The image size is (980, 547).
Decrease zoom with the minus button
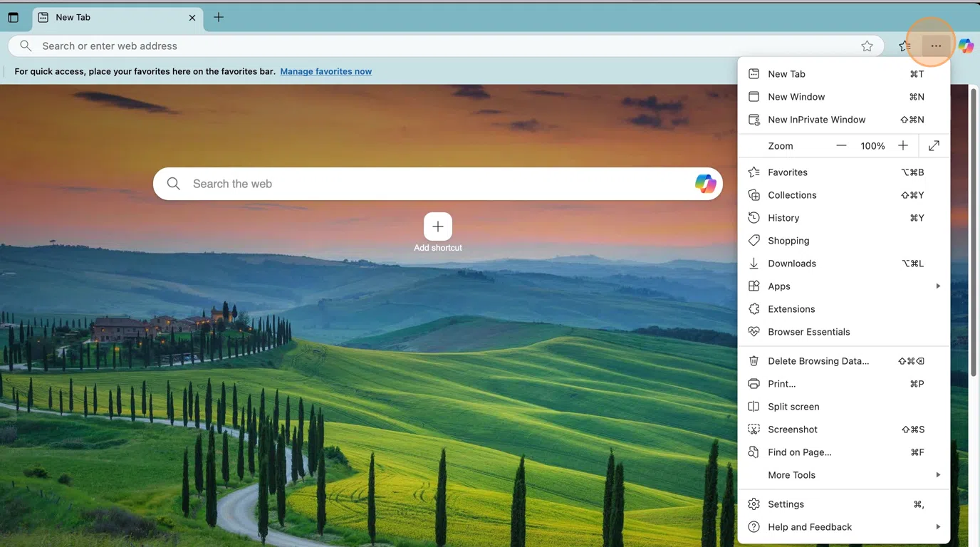pyautogui.click(x=841, y=146)
